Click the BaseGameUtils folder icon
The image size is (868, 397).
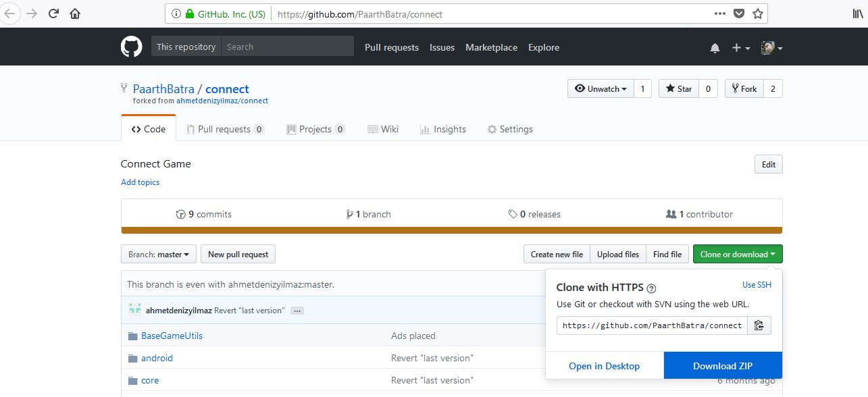tap(132, 336)
